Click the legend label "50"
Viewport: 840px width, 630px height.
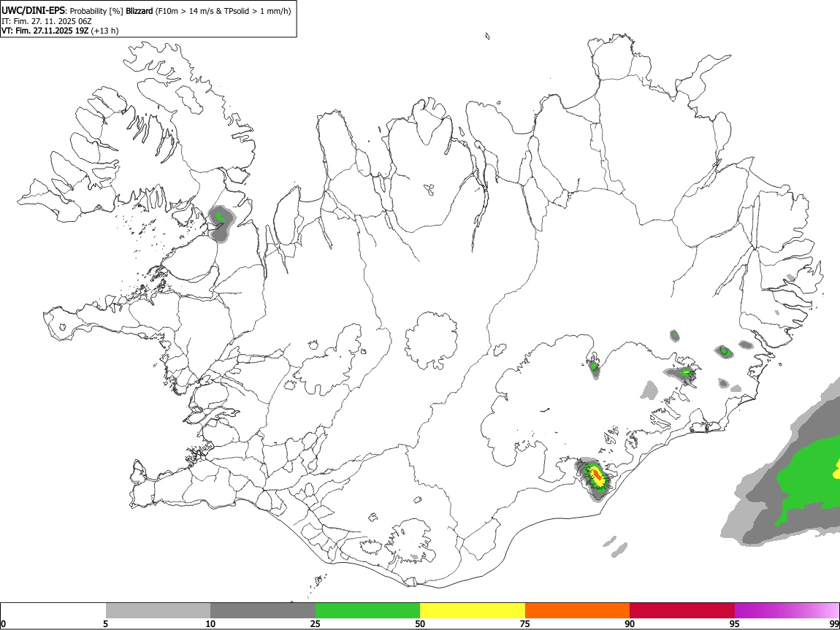pos(420,623)
